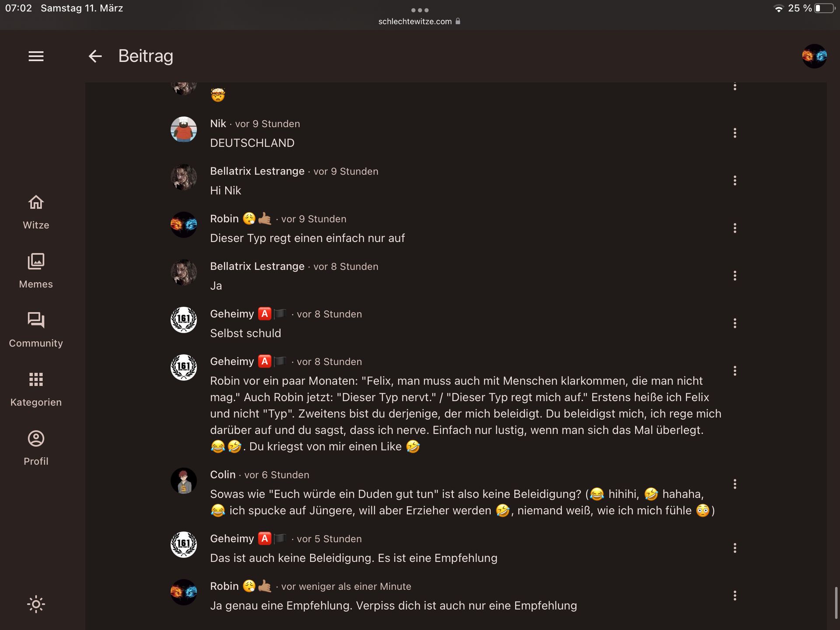Open the hamburger navigation menu
This screenshot has width=840, height=630.
pyautogui.click(x=36, y=56)
